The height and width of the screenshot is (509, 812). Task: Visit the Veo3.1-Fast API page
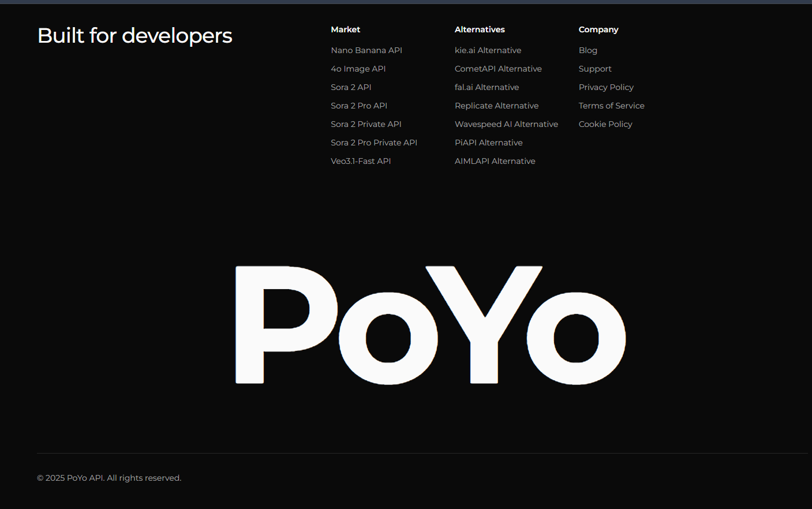361,161
